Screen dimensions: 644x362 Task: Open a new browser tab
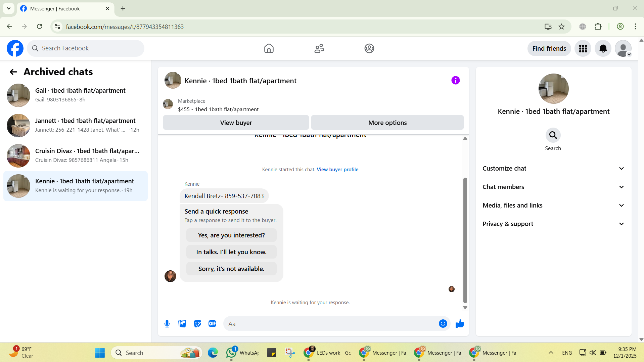123,9
